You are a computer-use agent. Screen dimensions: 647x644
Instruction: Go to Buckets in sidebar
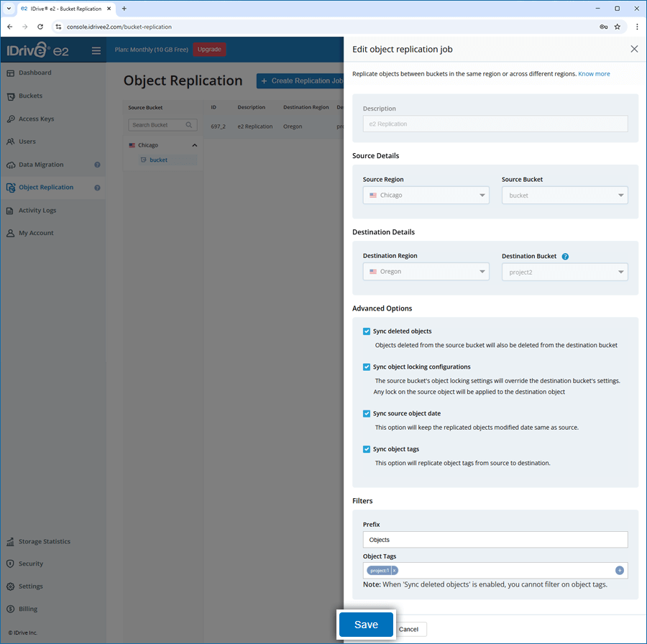pos(30,96)
